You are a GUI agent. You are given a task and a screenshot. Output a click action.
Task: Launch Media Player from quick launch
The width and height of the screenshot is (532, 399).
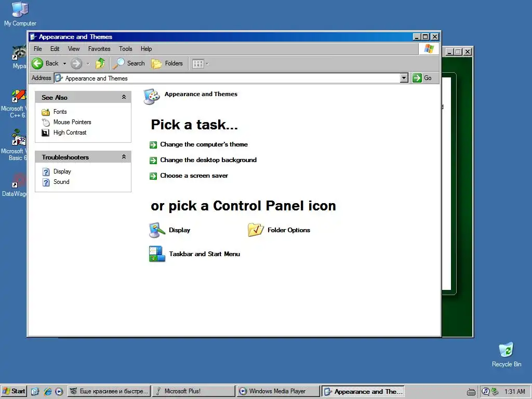pyautogui.click(x=59, y=392)
